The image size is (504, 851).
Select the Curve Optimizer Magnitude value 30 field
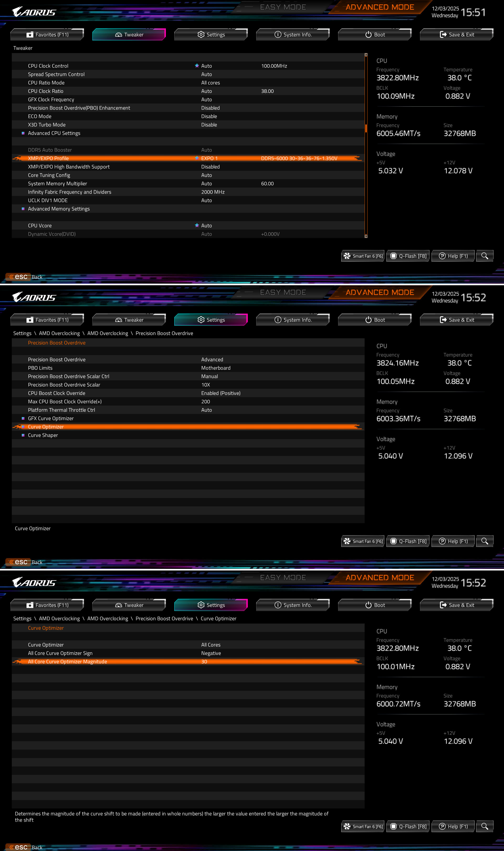coord(204,661)
